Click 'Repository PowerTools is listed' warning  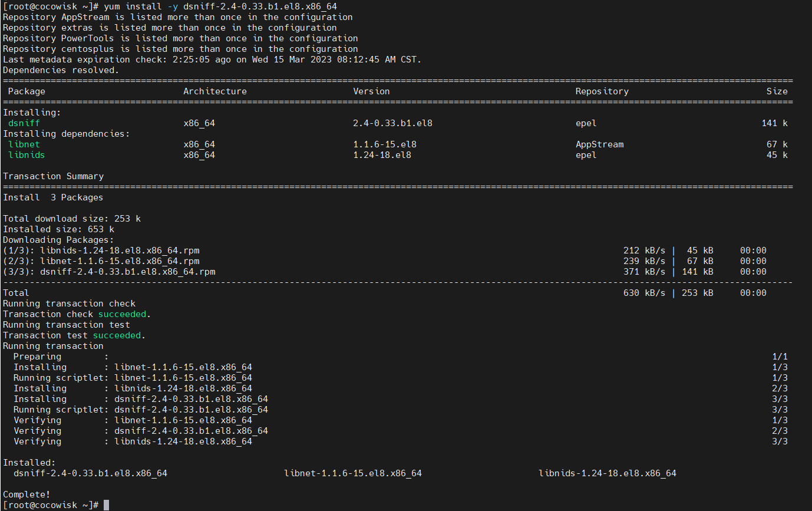(180, 38)
